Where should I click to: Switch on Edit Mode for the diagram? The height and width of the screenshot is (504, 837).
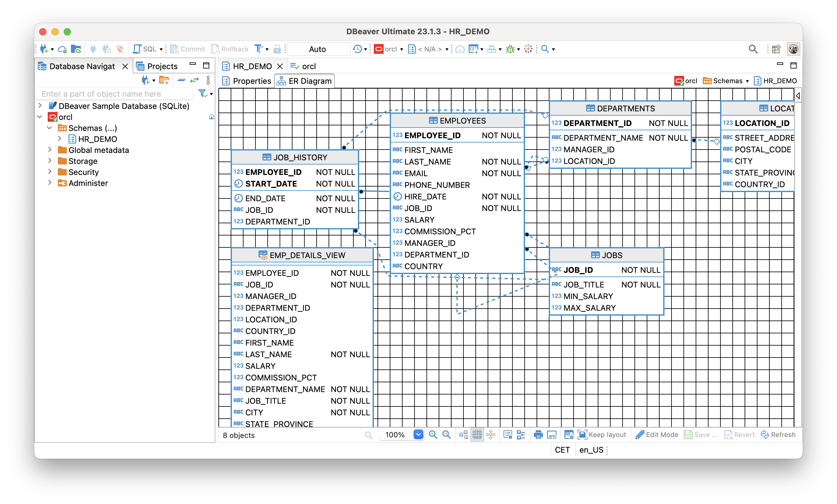tap(657, 435)
